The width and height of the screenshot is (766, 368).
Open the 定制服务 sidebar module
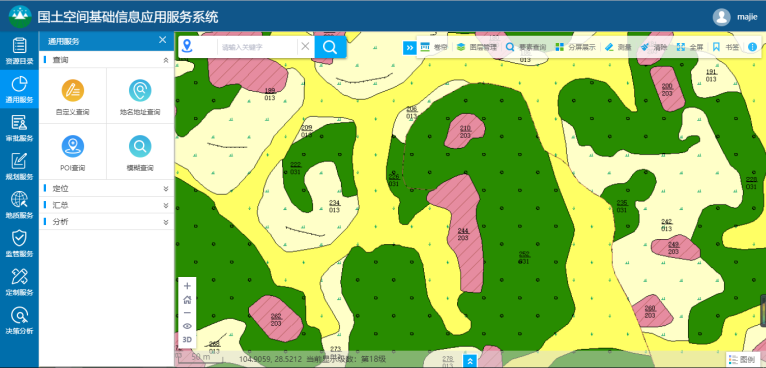point(19,282)
